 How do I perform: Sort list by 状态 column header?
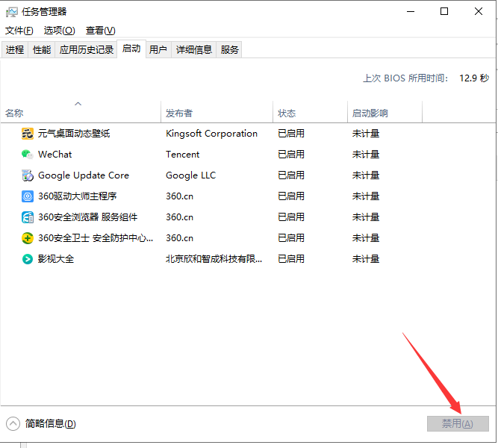[x=287, y=113]
